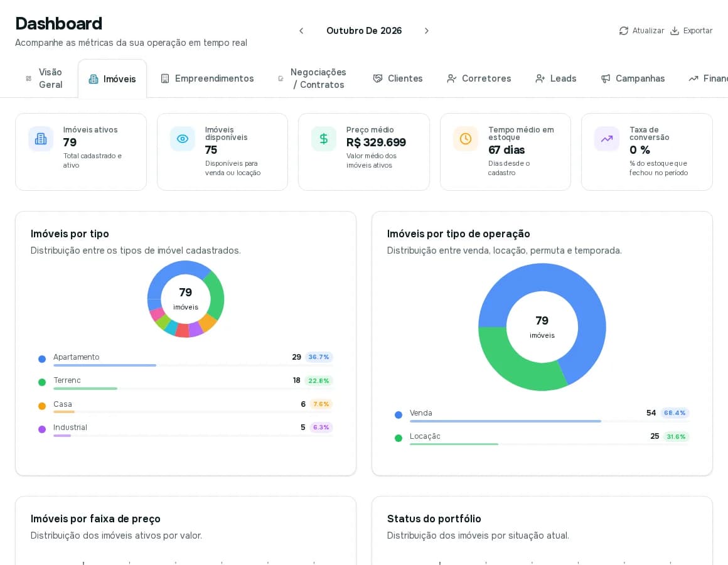Click the 7.6% percentage badge

[321, 404]
